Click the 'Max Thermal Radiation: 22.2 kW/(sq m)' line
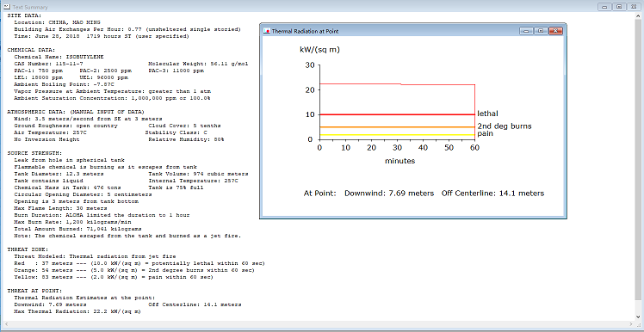Image resolution: width=644 pixels, height=332 pixels. [x=77, y=312]
